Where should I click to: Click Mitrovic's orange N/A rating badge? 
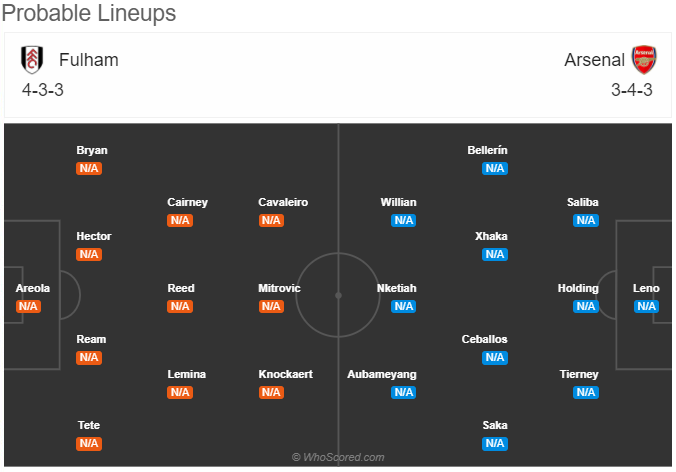click(271, 306)
